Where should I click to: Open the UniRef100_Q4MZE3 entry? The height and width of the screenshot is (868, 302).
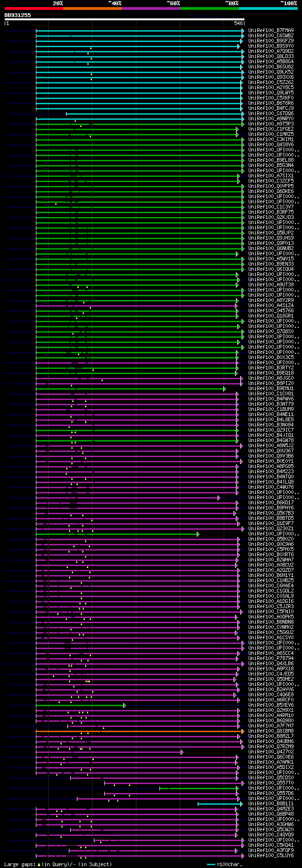271,810
